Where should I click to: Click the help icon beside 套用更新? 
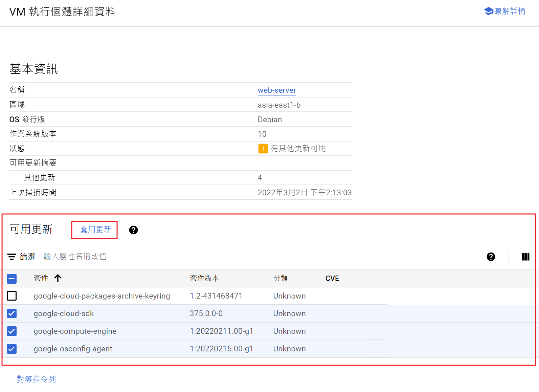(x=133, y=230)
